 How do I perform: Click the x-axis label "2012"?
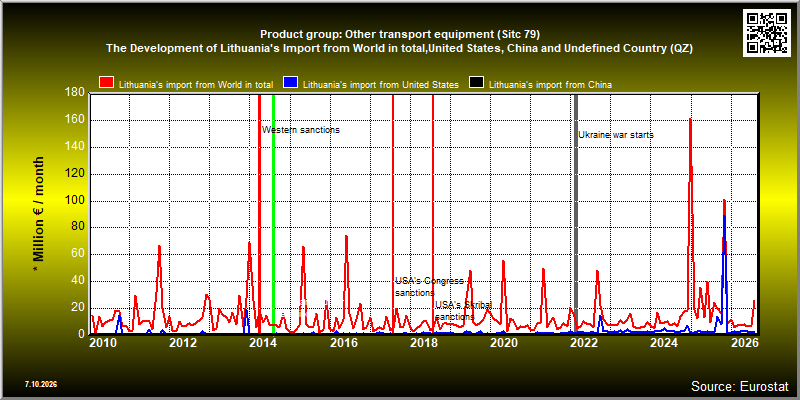(183, 342)
